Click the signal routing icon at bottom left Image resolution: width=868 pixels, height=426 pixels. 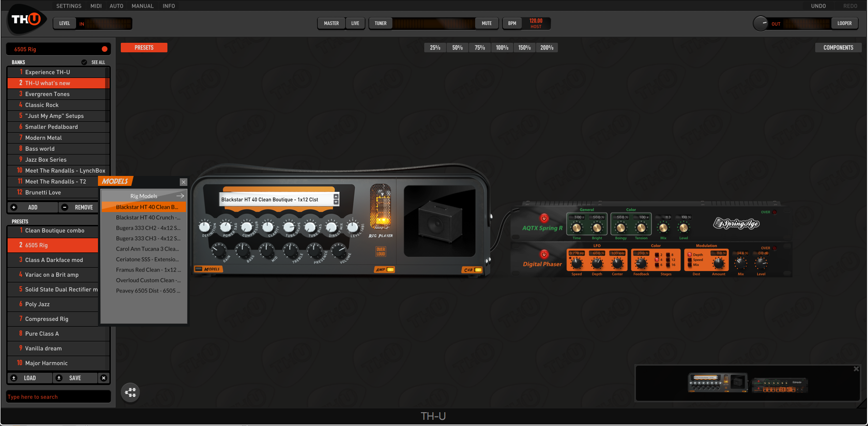point(130,392)
